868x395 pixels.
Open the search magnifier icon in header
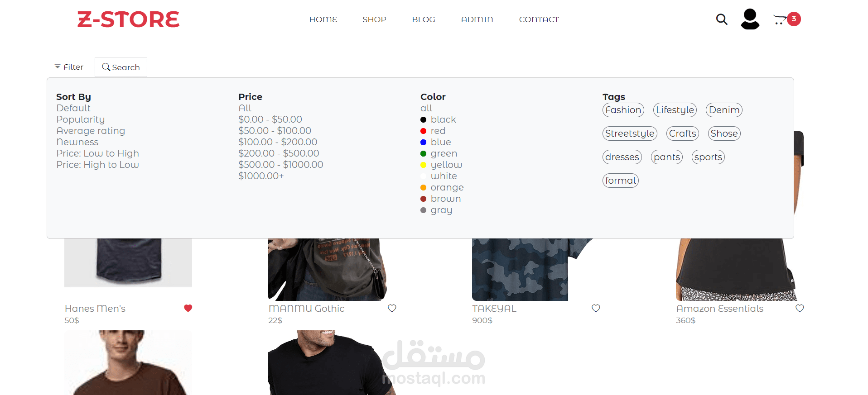click(722, 19)
